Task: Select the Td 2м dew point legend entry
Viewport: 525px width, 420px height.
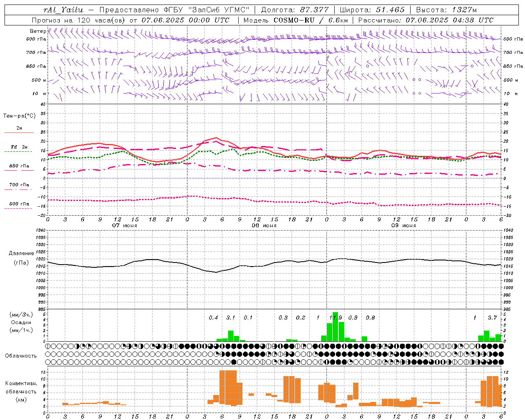Action: [19, 147]
